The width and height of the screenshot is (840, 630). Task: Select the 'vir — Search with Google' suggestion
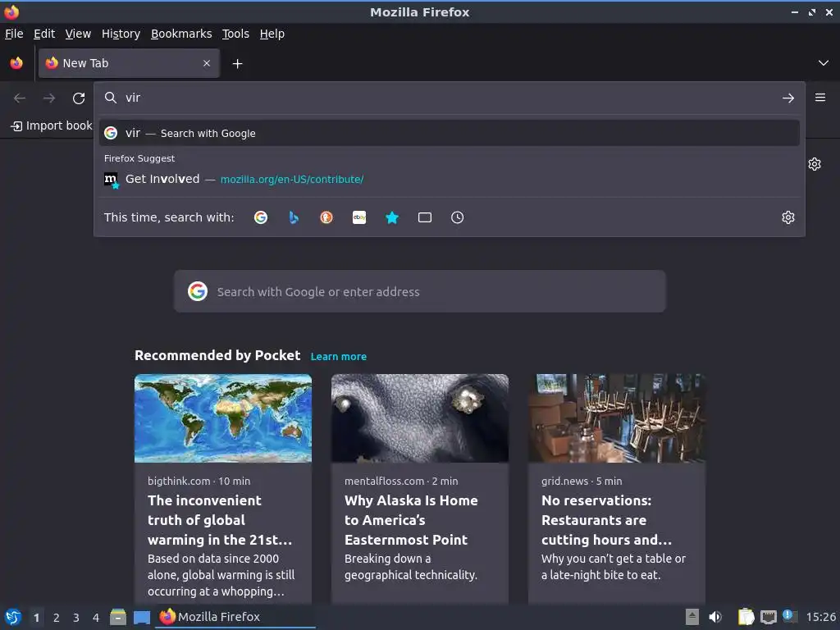450,133
